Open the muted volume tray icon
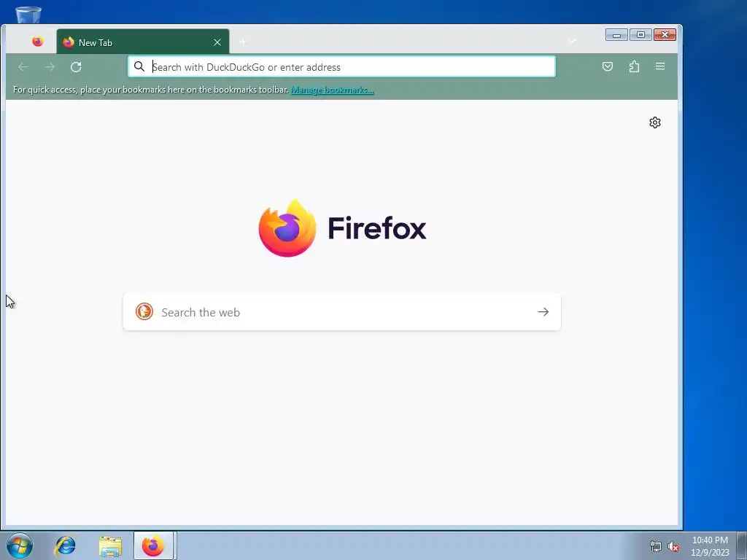This screenshot has height=560, width=747. 673,546
